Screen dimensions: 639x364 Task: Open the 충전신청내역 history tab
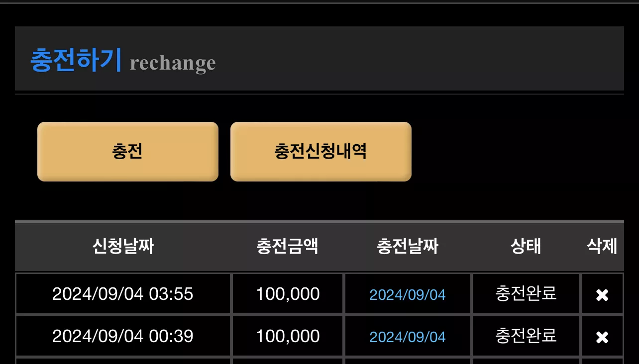click(x=321, y=152)
